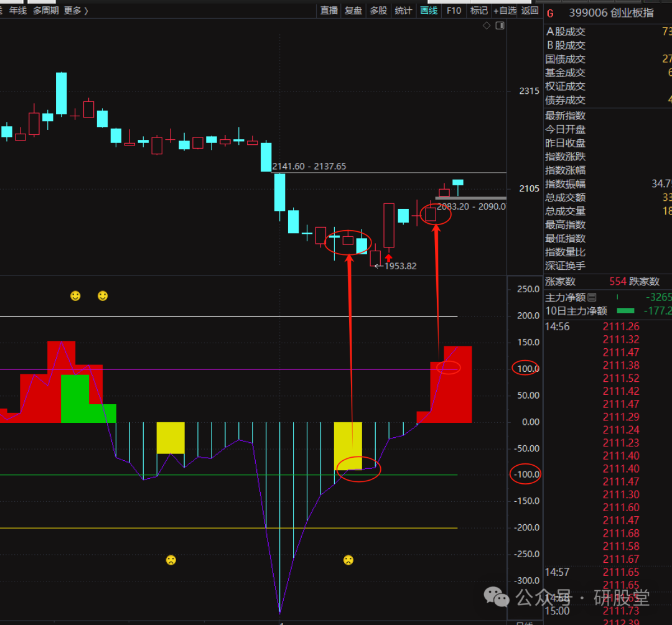Open the 直播 live button
The image size is (672, 625).
coord(329,11)
